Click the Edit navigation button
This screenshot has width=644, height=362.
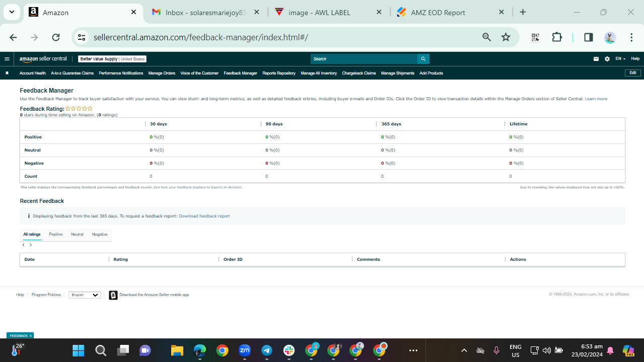click(633, 73)
